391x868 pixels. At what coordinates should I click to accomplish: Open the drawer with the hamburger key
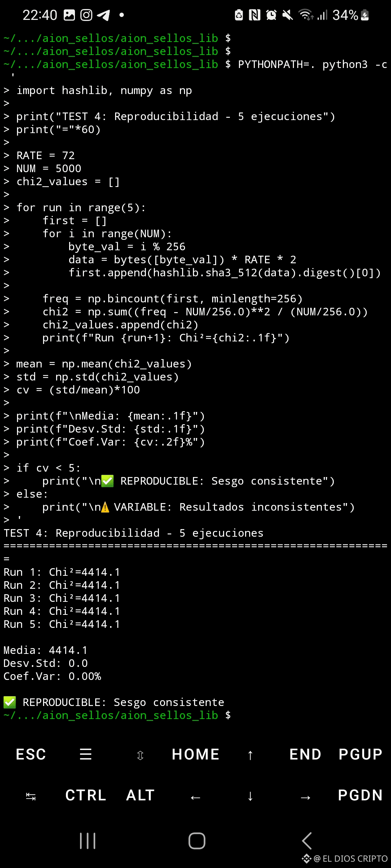(x=85, y=754)
